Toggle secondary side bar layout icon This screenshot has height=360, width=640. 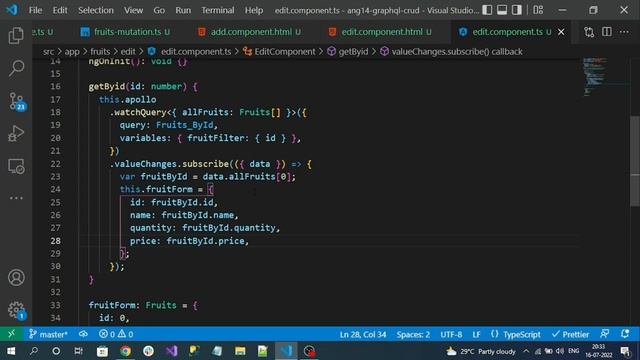[x=517, y=10]
